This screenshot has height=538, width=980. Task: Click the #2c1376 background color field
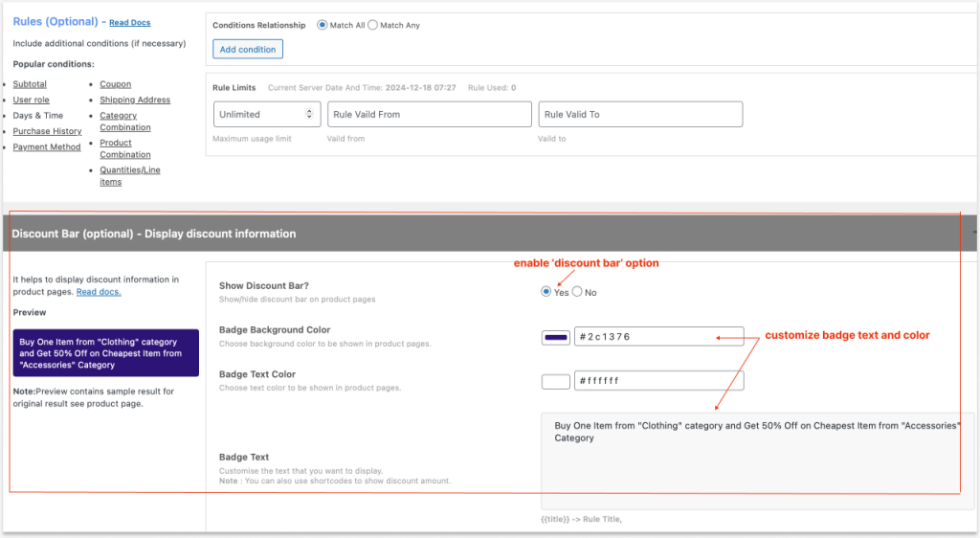point(658,337)
